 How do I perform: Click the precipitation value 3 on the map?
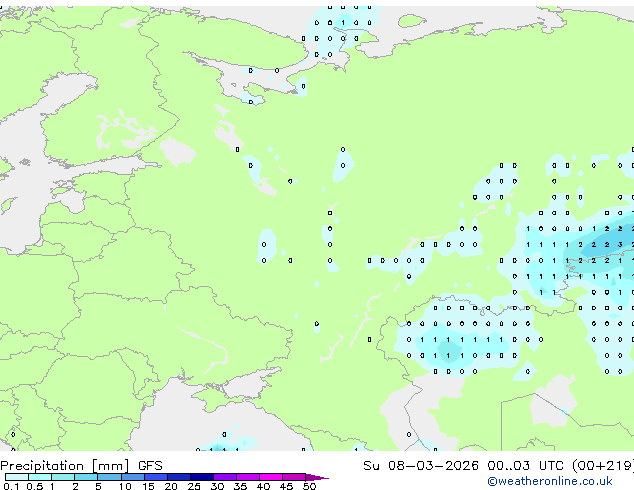point(620,245)
